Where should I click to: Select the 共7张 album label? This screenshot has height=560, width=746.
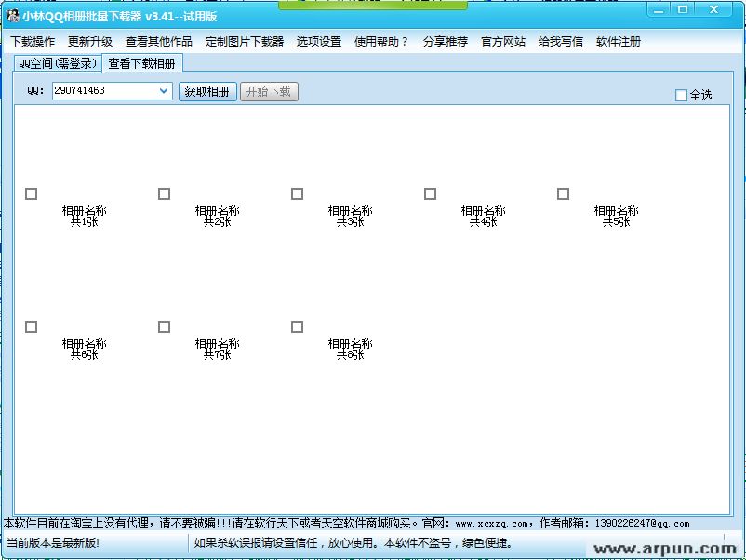218,349
